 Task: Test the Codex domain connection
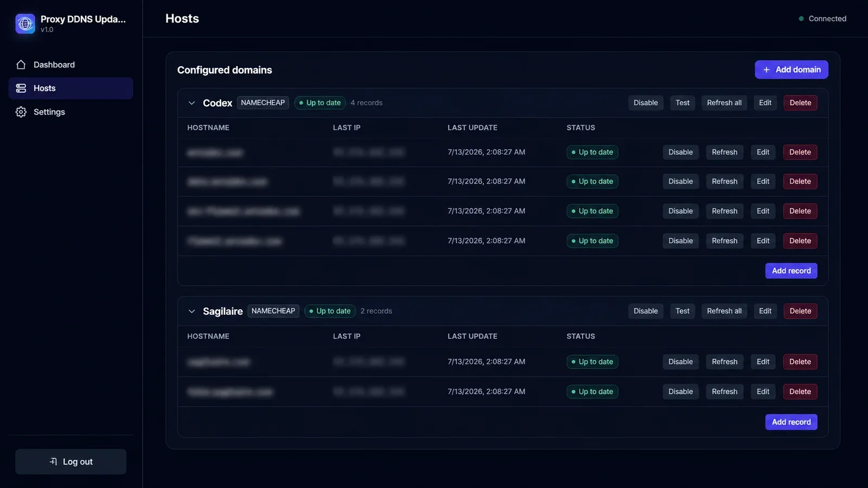point(682,103)
